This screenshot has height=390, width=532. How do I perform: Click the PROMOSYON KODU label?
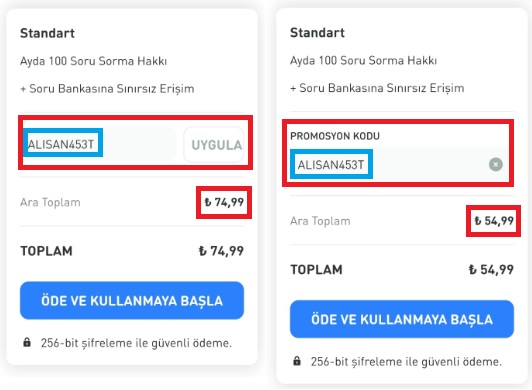click(335, 136)
